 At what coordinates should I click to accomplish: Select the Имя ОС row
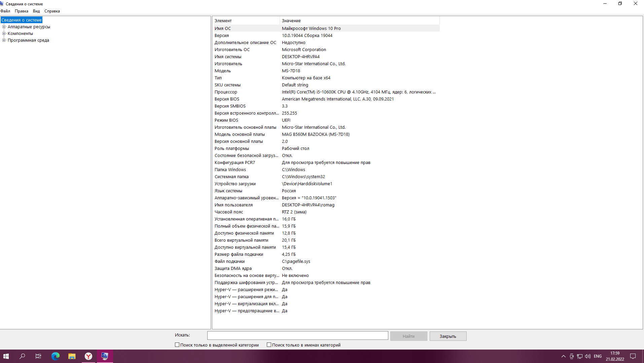click(x=326, y=29)
